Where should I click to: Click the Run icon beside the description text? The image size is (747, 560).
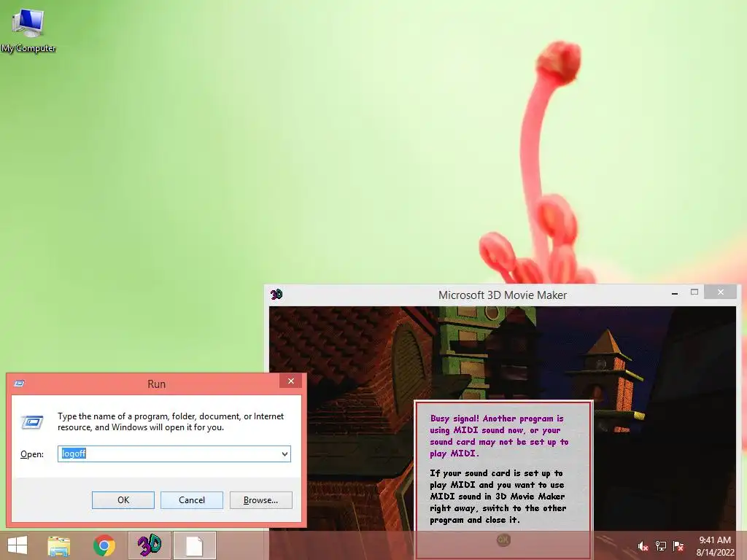coord(32,422)
